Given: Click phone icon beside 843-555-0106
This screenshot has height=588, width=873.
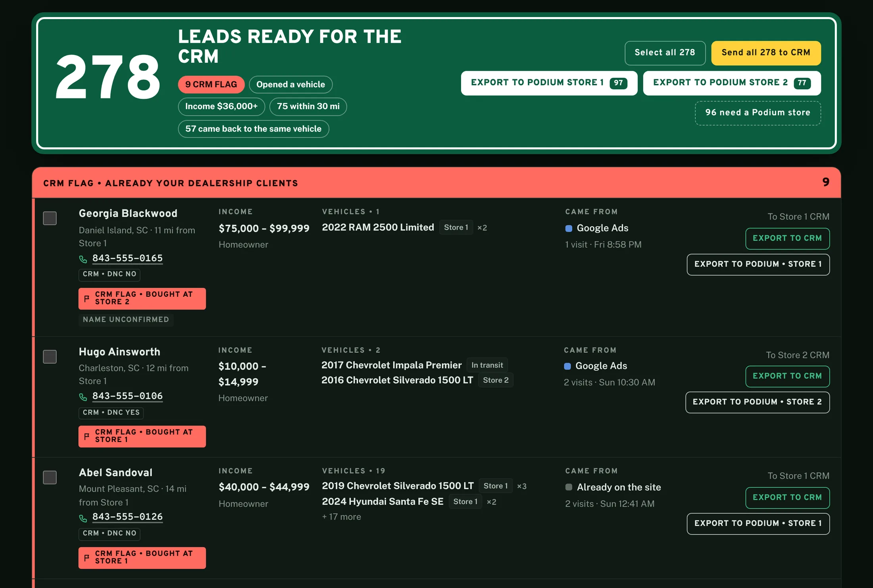Looking at the screenshot, I should click(83, 397).
